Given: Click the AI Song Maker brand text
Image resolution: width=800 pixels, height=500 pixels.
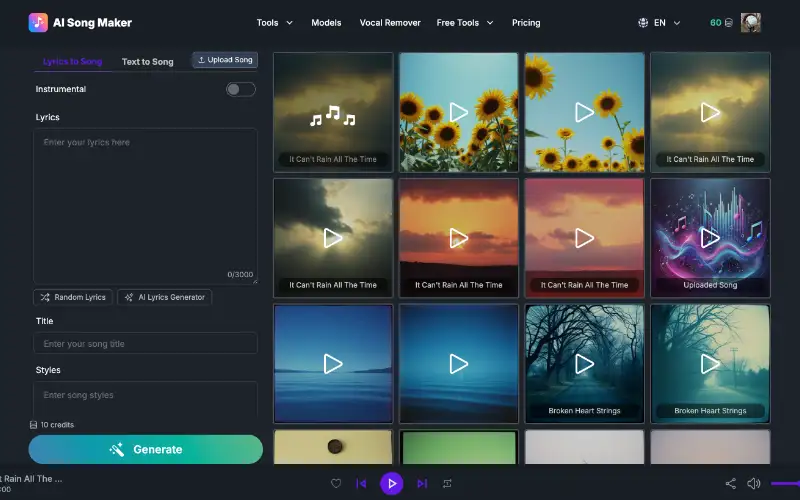Looking at the screenshot, I should click(92, 22).
